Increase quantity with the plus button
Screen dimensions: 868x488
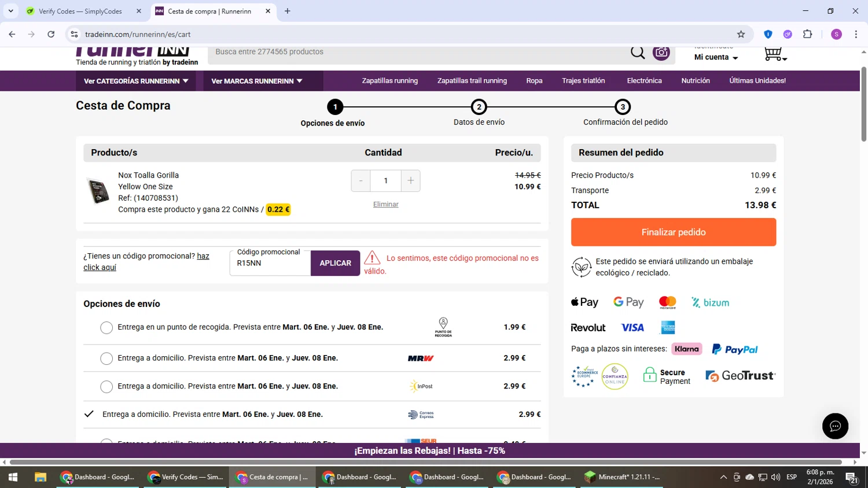point(411,180)
